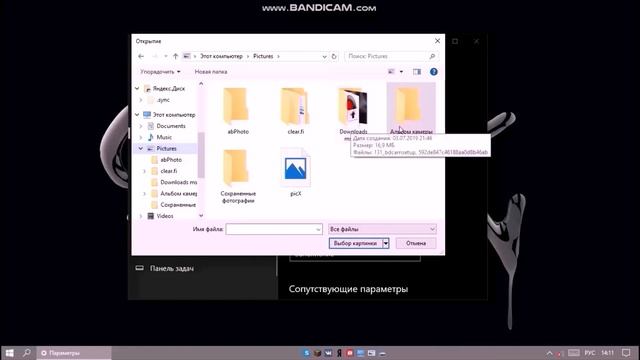Click the navigation pane scroll-up arrow
640x360 pixels.
[x=201, y=84]
